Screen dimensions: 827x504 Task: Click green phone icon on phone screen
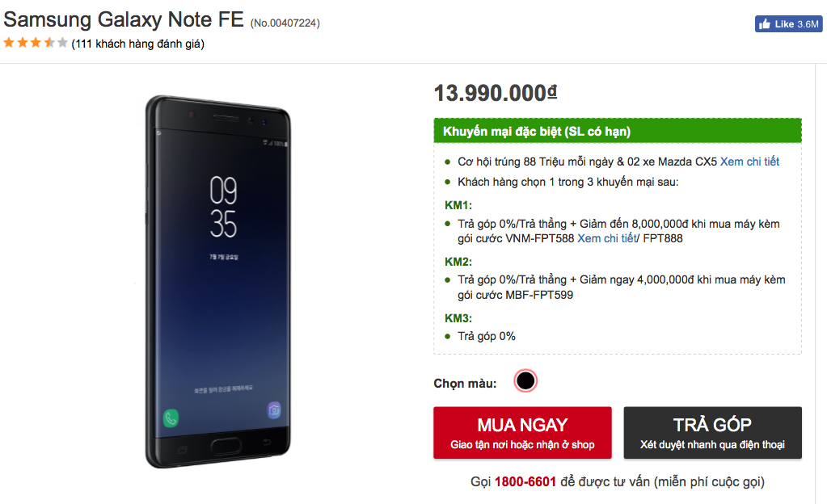click(x=171, y=418)
